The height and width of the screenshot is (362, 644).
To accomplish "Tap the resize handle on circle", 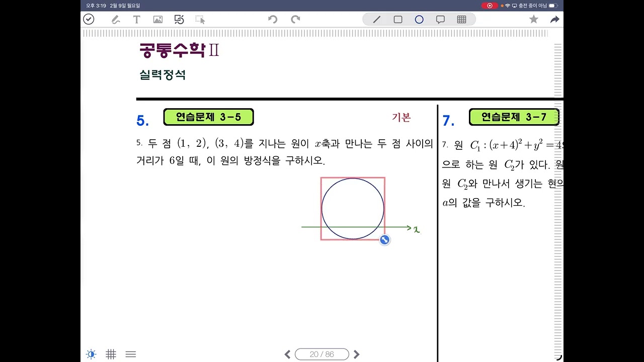I will pos(384,240).
